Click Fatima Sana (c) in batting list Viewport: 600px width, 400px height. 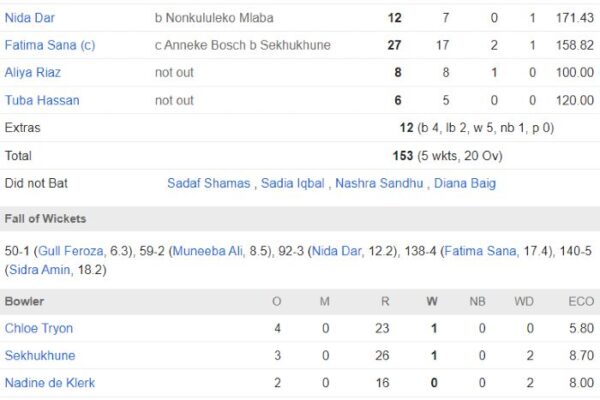[x=48, y=45]
